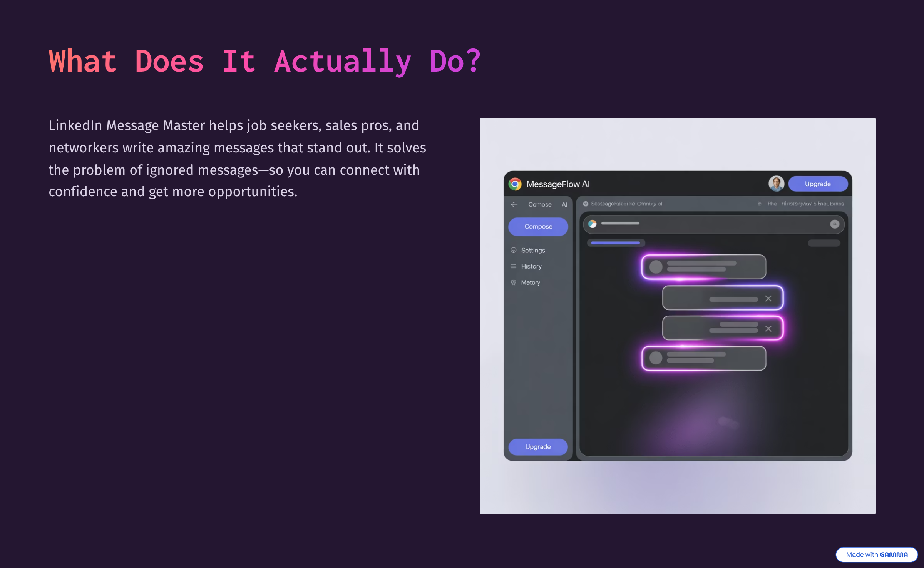The height and width of the screenshot is (568, 924).
Task: Select the top purple-glowing message card
Action: click(x=704, y=267)
